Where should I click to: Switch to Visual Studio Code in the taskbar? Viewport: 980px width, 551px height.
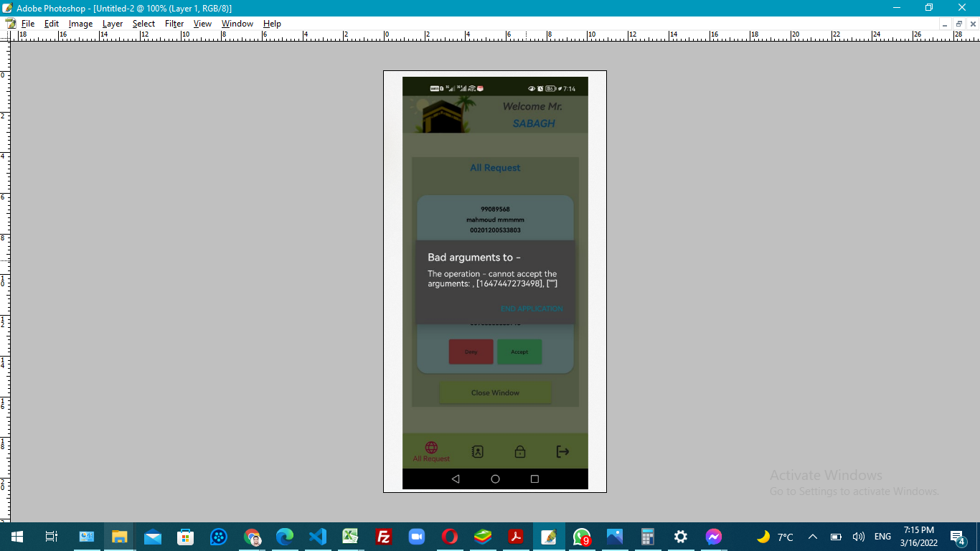coord(318,537)
